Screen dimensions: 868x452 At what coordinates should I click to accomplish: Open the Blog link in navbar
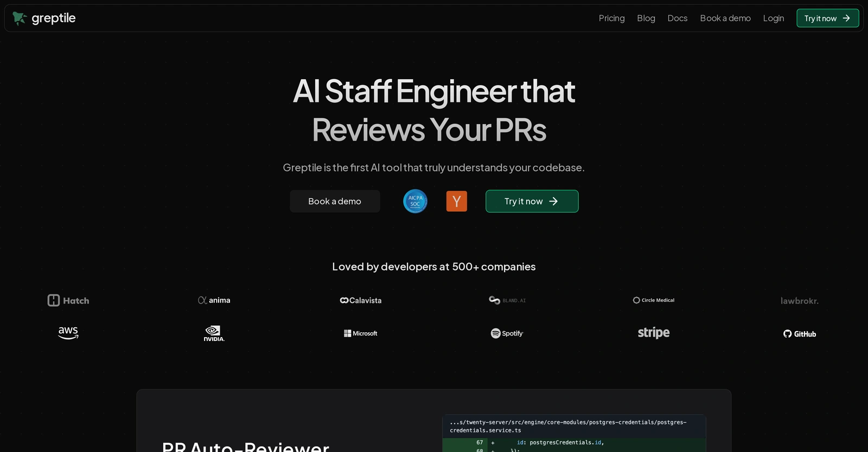coord(646,18)
